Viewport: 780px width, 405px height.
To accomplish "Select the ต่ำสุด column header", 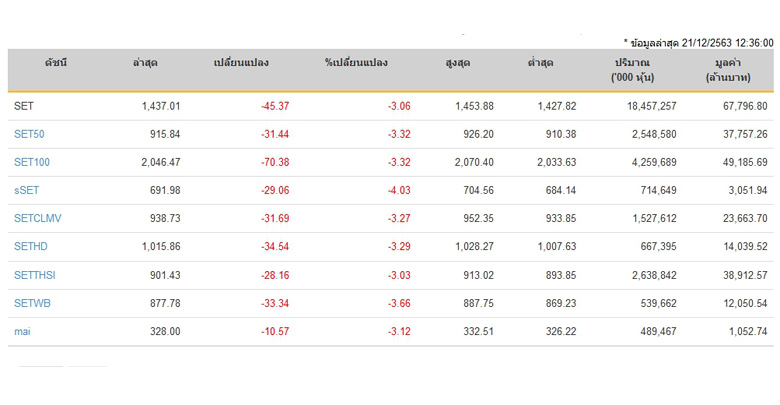I will 541,63.
